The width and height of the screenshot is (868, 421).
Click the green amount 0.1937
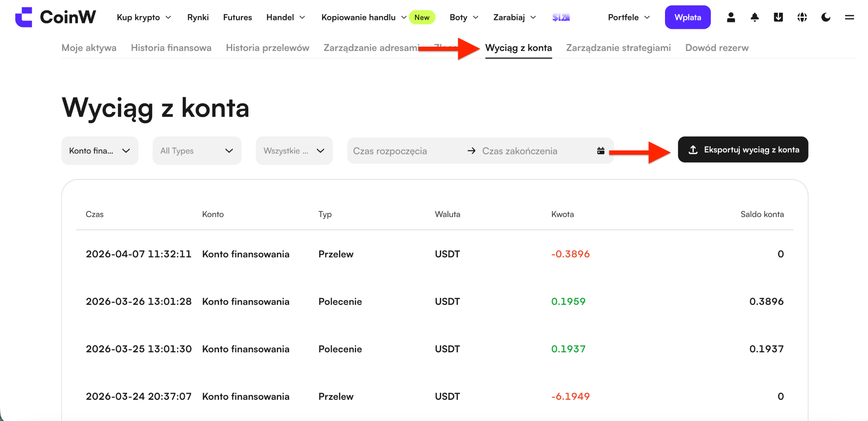point(568,349)
